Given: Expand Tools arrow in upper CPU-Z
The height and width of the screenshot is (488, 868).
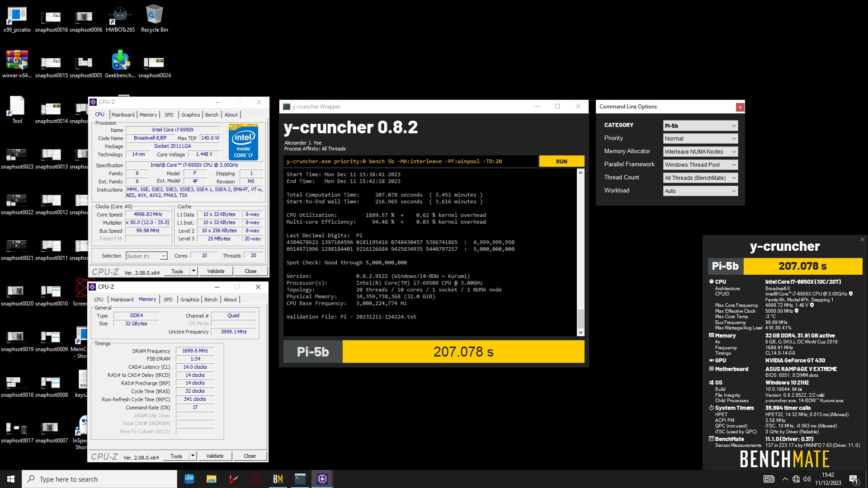Looking at the screenshot, I should (x=193, y=271).
